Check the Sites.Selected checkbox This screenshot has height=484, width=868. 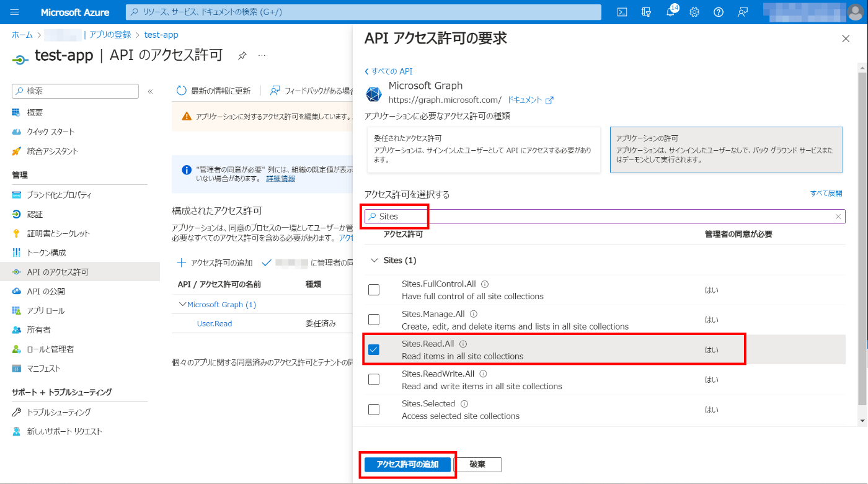(374, 410)
